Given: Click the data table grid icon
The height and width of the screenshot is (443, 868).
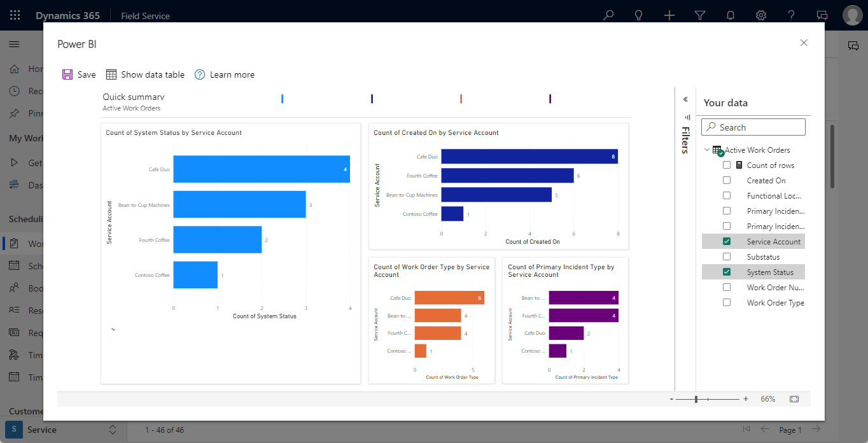Looking at the screenshot, I should click(111, 74).
